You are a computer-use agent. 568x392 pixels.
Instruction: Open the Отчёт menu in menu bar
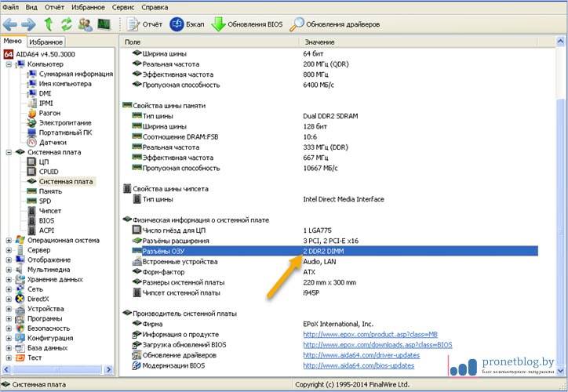[54, 7]
